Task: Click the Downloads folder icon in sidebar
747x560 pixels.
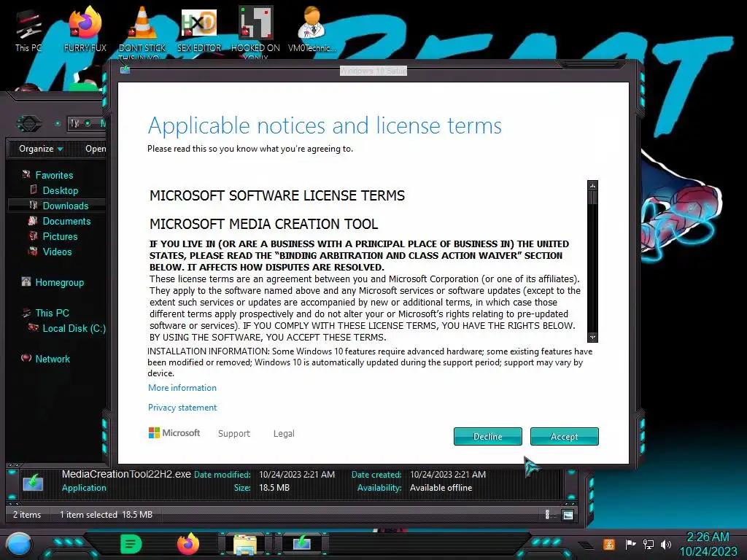Action: coord(34,205)
